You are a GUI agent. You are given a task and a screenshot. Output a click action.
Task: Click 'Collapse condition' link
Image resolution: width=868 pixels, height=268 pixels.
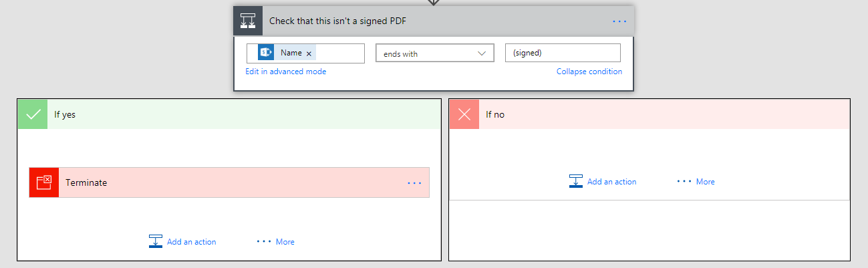(x=589, y=72)
